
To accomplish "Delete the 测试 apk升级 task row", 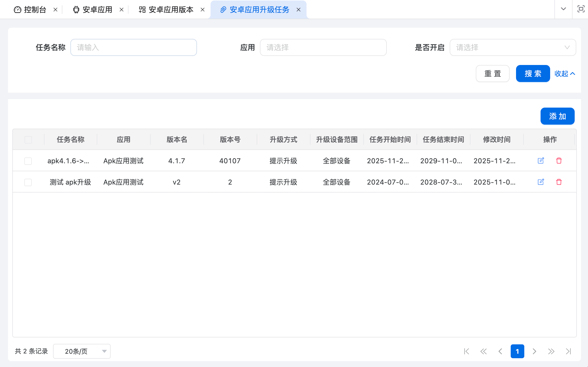I will [x=559, y=182].
